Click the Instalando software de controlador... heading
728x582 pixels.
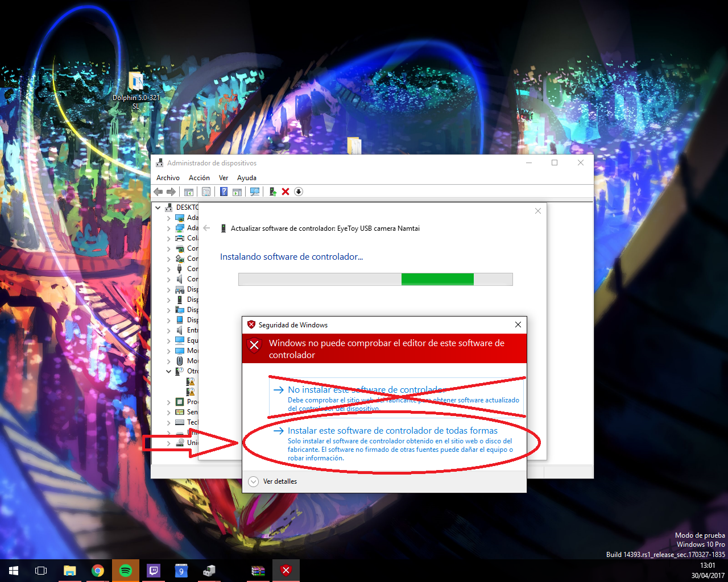(291, 257)
